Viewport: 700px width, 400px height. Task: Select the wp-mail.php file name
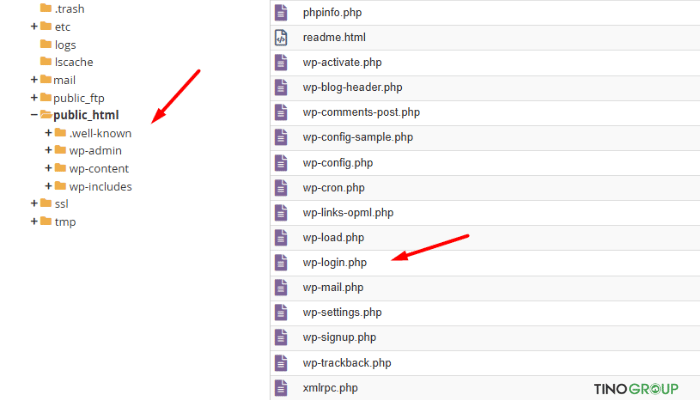click(333, 288)
